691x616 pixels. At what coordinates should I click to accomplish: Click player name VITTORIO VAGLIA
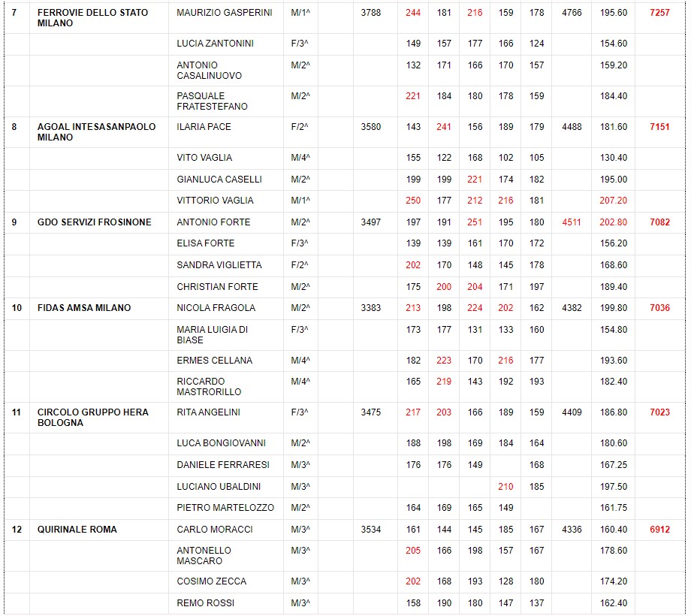click(x=215, y=201)
